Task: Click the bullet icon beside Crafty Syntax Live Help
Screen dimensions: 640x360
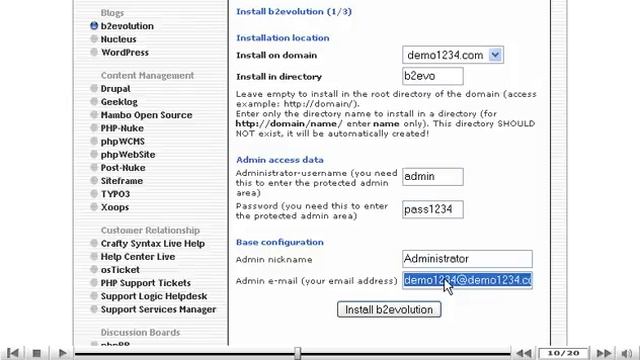Action: [94, 243]
